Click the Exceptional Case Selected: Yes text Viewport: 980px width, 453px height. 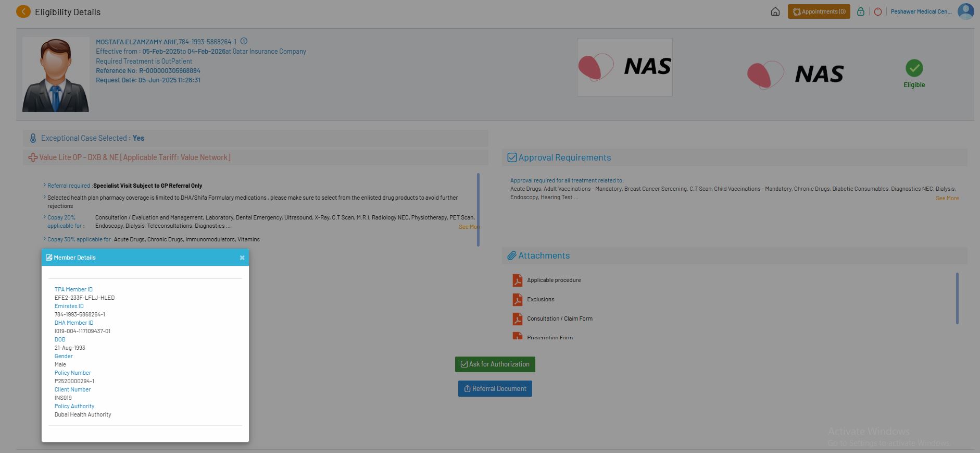tap(93, 138)
